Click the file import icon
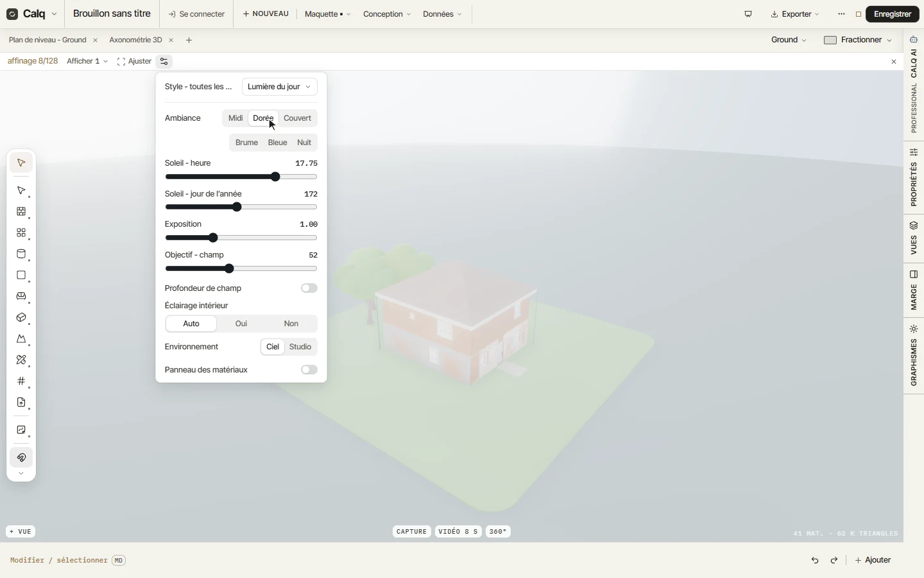 click(x=21, y=403)
